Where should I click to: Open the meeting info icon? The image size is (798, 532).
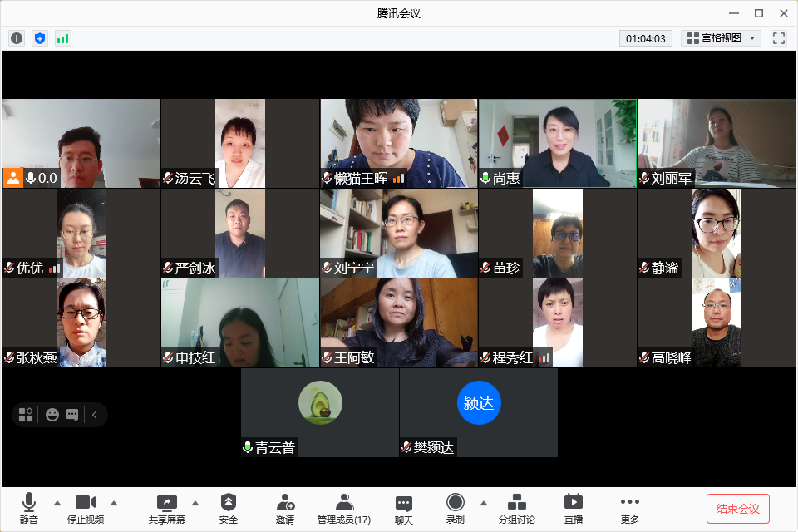pos(17,38)
